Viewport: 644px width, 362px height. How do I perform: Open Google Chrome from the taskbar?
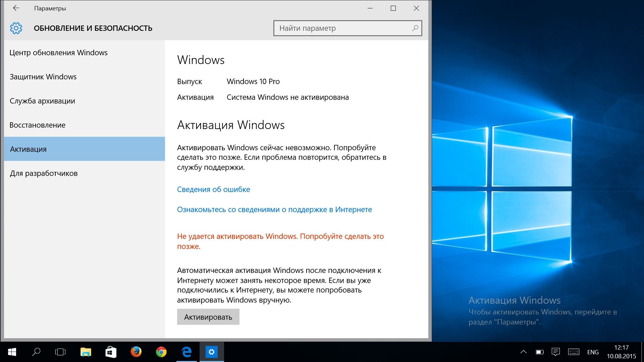click(161, 352)
